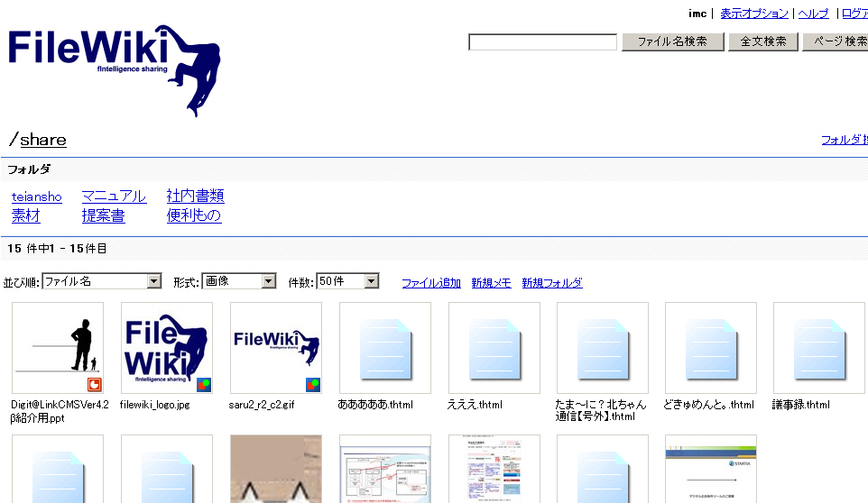Screen dimensions: 868x503
Task: Click the えええ.thtml file name
Action: click(475, 405)
